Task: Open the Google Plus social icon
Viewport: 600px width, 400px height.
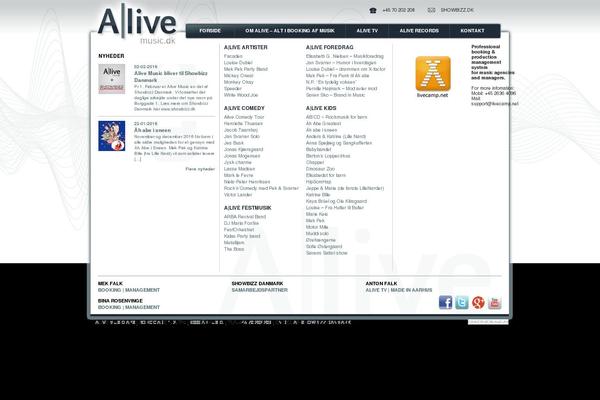Action: (x=478, y=302)
